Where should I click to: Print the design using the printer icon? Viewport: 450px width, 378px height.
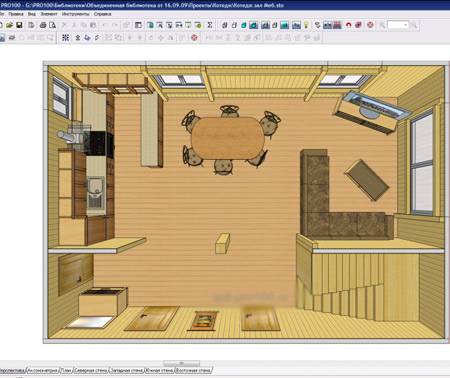(x=43, y=25)
